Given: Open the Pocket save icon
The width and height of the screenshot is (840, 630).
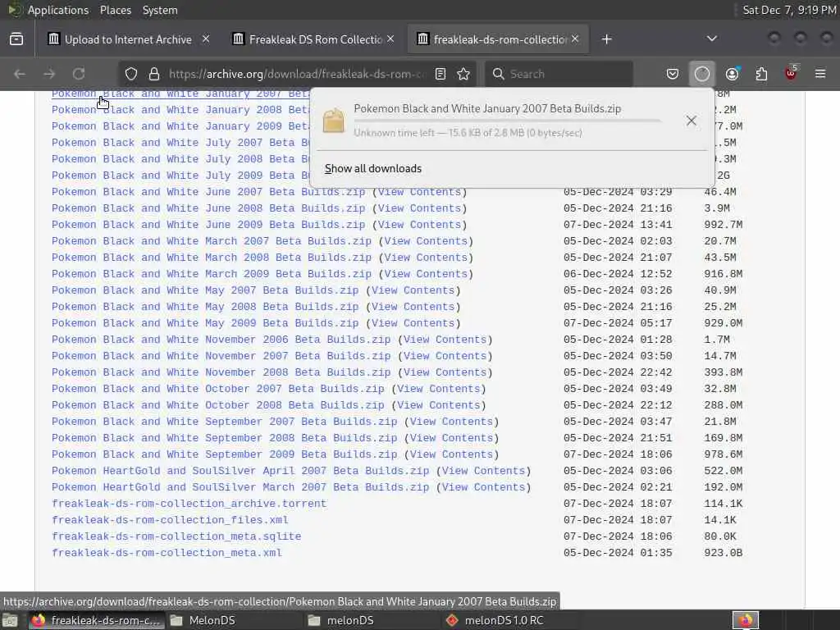Looking at the screenshot, I should (673, 74).
